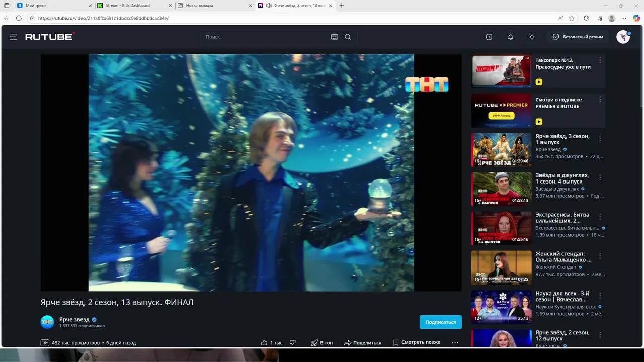Open options for Женский стендап video
This screenshot has width=644, height=362.
(600, 256)
